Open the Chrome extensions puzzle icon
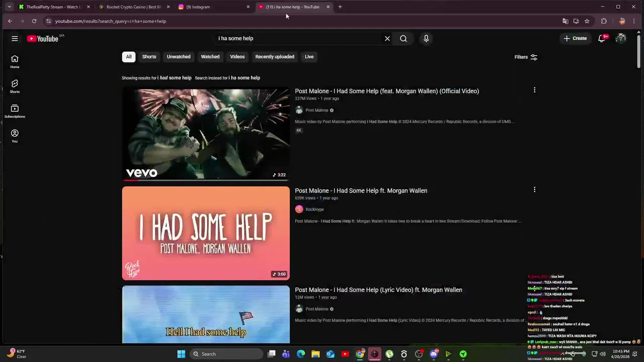Screen dimensions: 644x362 click(604, 21)
